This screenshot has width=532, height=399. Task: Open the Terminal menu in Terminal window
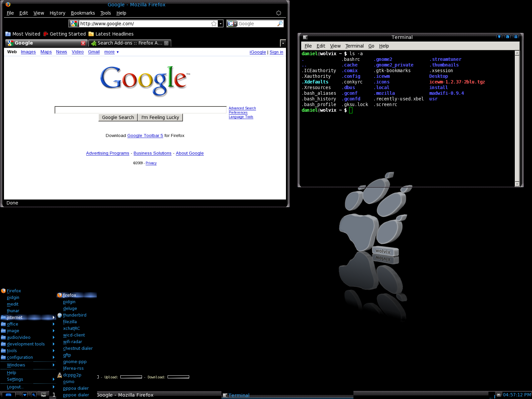354,46
